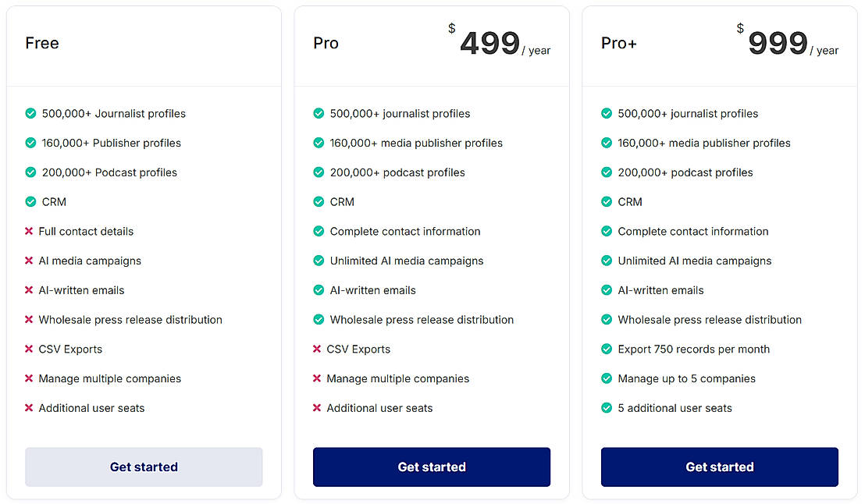Image resolution: width=865 pixels, height=504 pixels.
Task: Click red X by Free plan Manage multiple companies
Action: tap(29, 378)
